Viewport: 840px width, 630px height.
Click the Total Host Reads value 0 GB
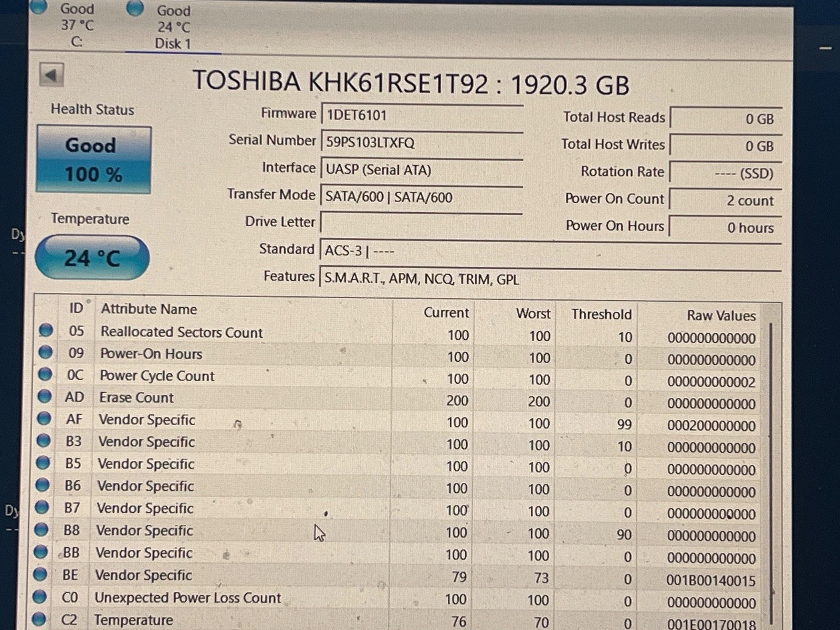(726, 119)
